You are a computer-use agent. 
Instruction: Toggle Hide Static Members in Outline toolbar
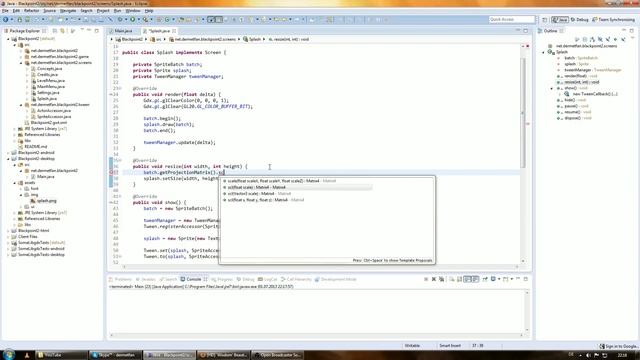[608, 39]
